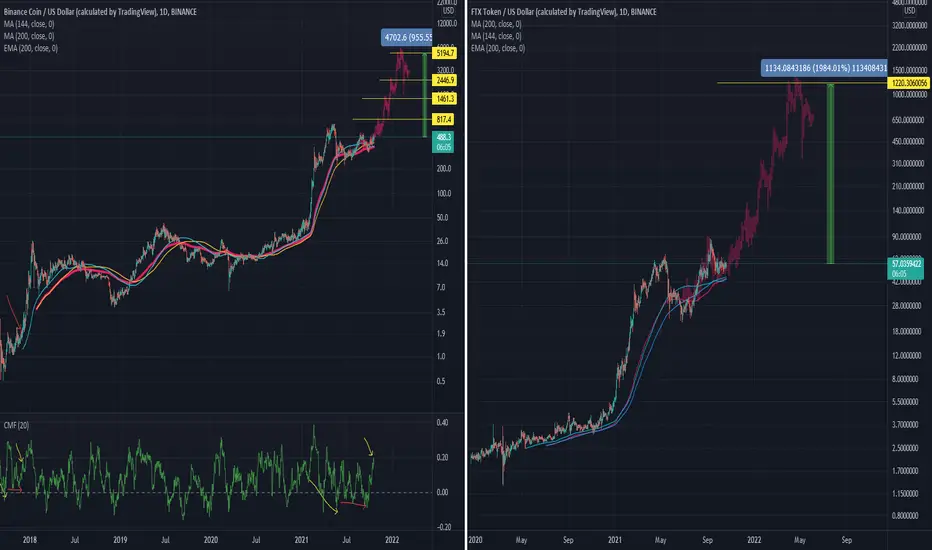Click the 12.0000000 FTX price axis value
The height and width of the screenshot is (550, 932).
(907, 356)
